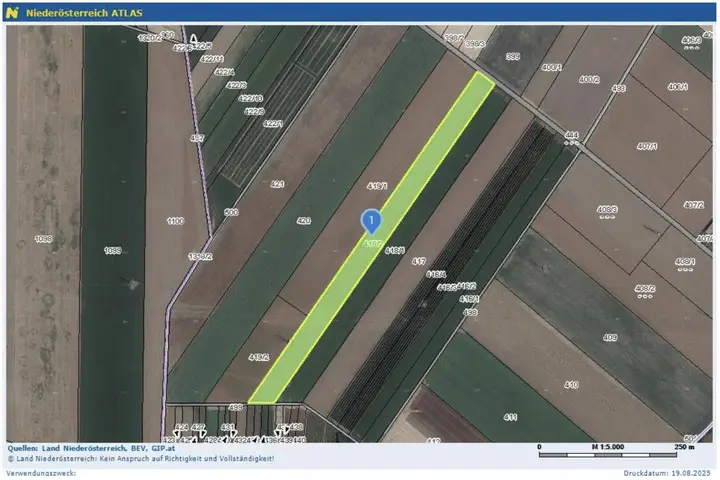The height and width of the screenshot is (480, 720).
Task: Click the Druckdatum print date text
Action: [x=667, y=473]
